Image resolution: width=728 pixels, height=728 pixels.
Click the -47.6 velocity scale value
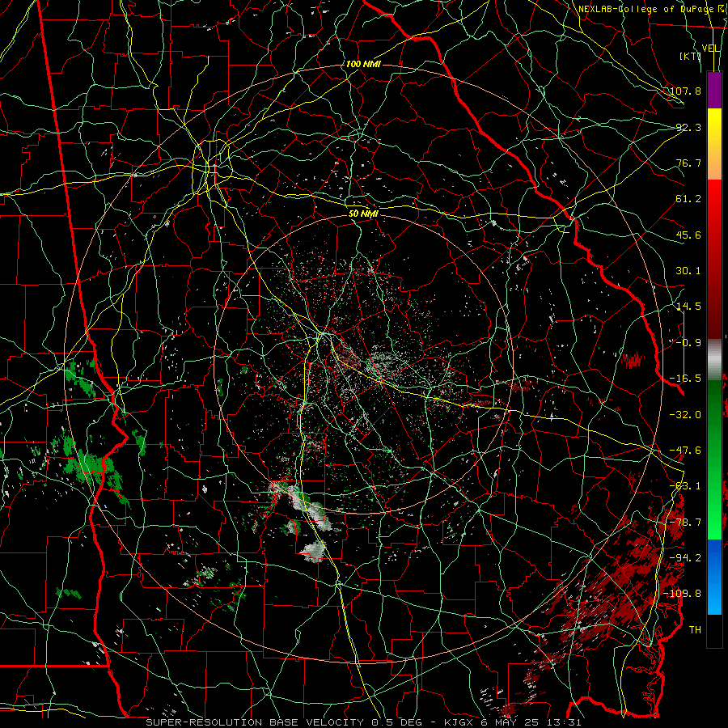pos(686,451)
